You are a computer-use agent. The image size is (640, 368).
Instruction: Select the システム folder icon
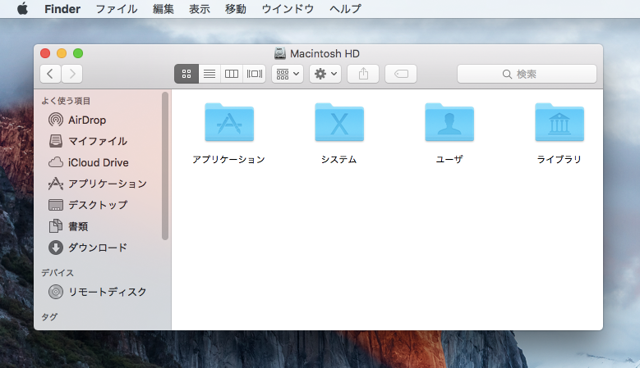(x=339, y=122)
